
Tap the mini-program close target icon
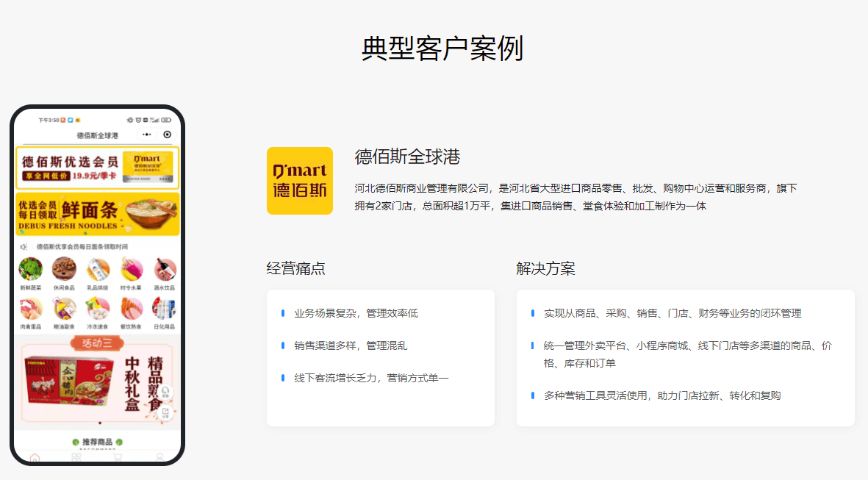[x=167, y=135]
